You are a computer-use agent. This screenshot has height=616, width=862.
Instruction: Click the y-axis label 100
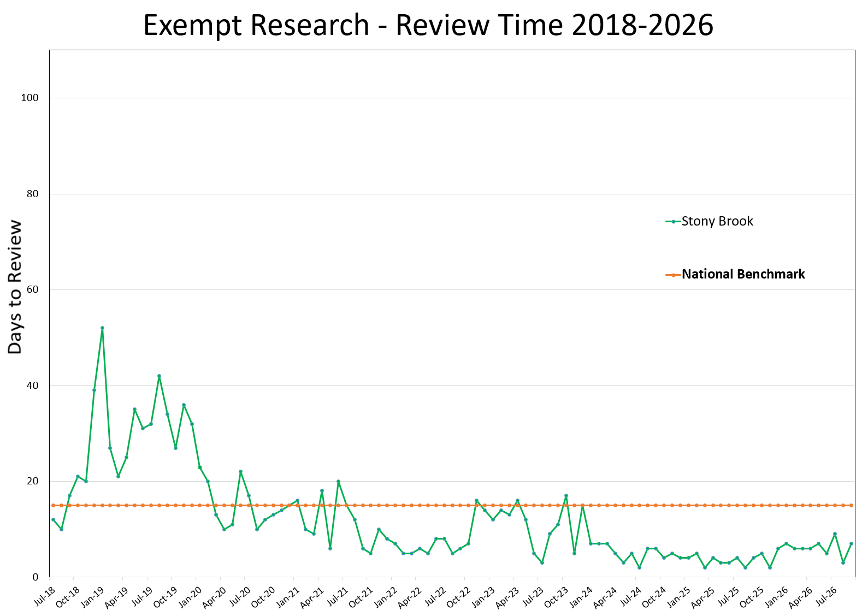click(30, 98)
